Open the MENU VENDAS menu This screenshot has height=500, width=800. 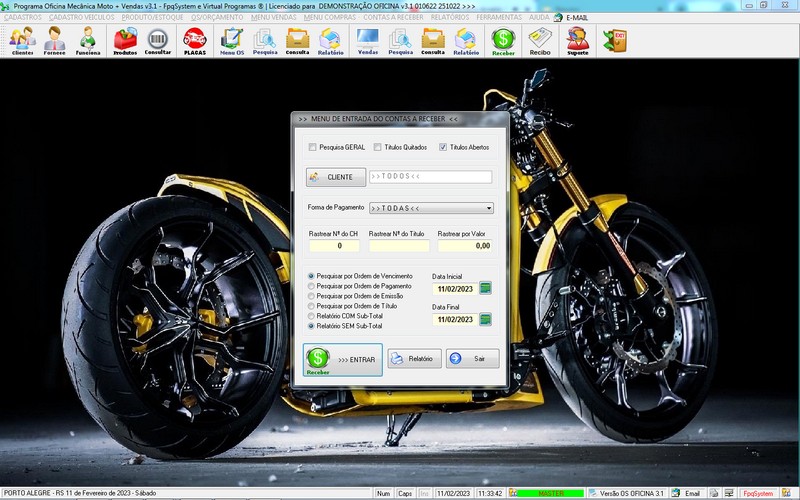pyautogui.click(x=273, y=17)
